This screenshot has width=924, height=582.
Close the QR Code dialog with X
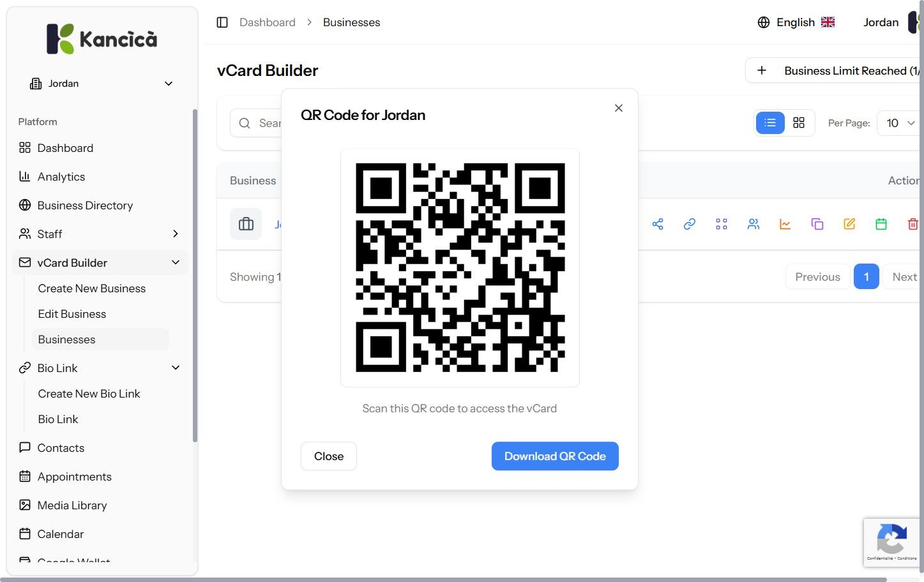coord(618,108)
